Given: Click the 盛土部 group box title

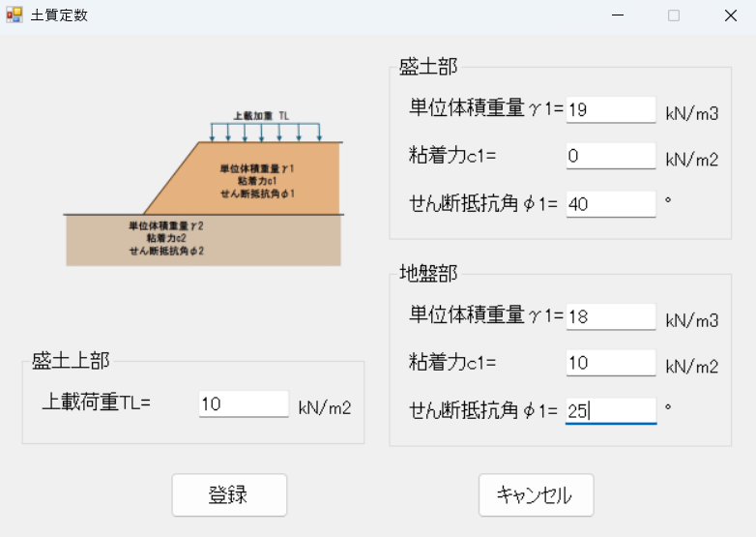Looking at the screenshot, I should (x=428, y=67).
